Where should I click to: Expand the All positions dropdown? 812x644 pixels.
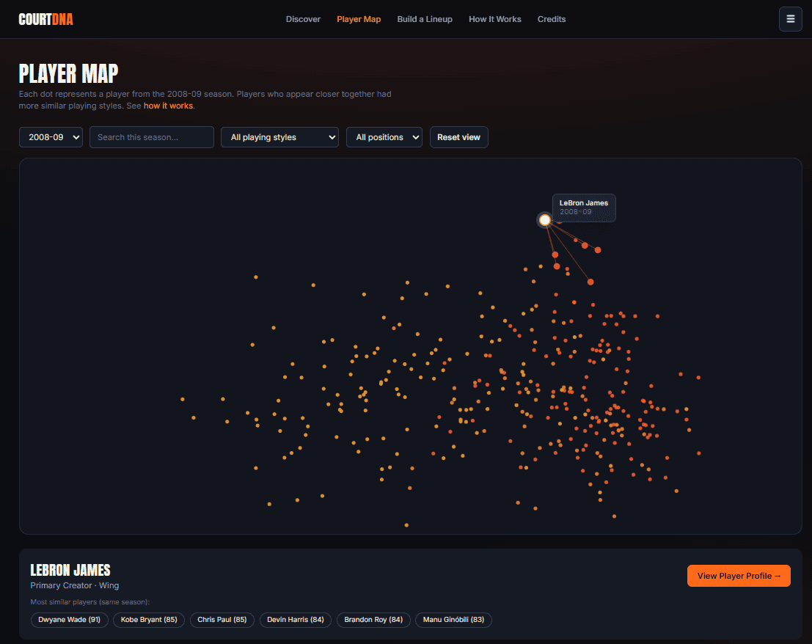[x=384, y=137]
